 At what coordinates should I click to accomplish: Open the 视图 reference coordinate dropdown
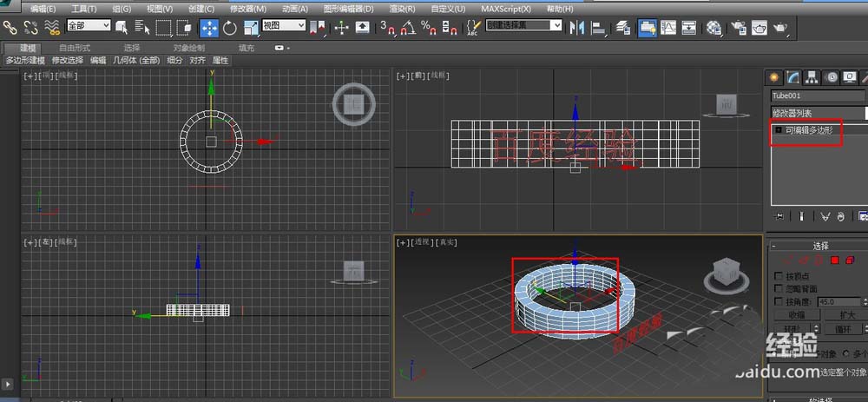point(284,25)
